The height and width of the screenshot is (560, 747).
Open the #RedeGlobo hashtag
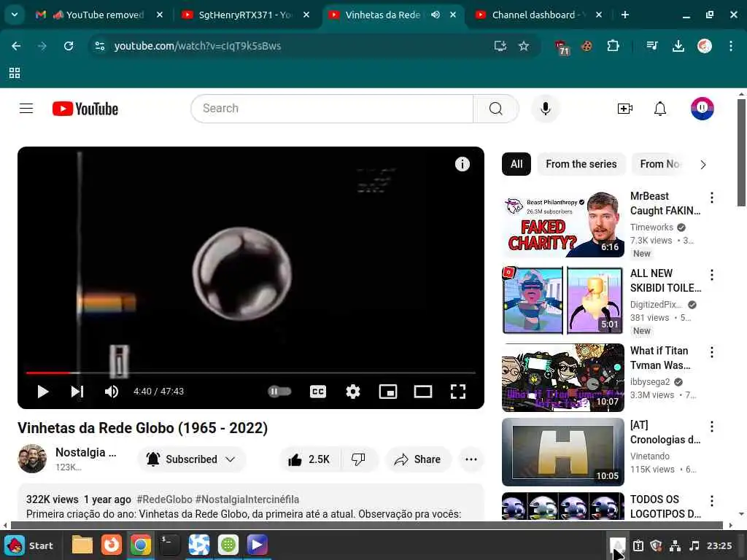[x=164, y=499]
